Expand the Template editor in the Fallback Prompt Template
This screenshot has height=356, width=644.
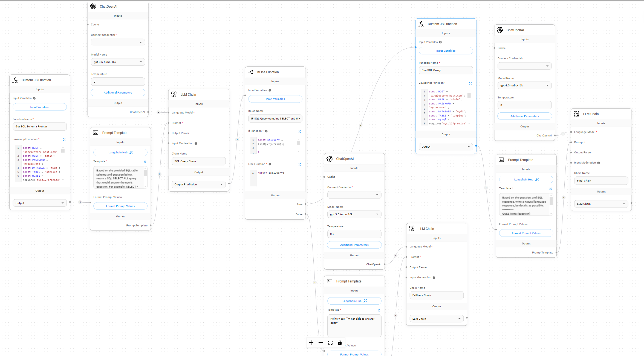379,310
